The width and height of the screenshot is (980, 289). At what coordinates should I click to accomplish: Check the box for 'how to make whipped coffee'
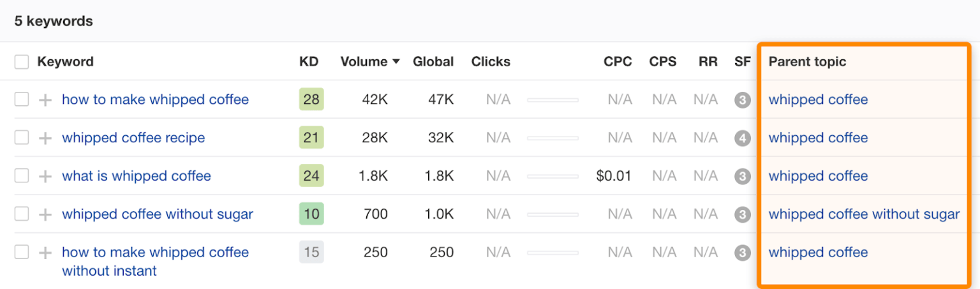point(22,100)
